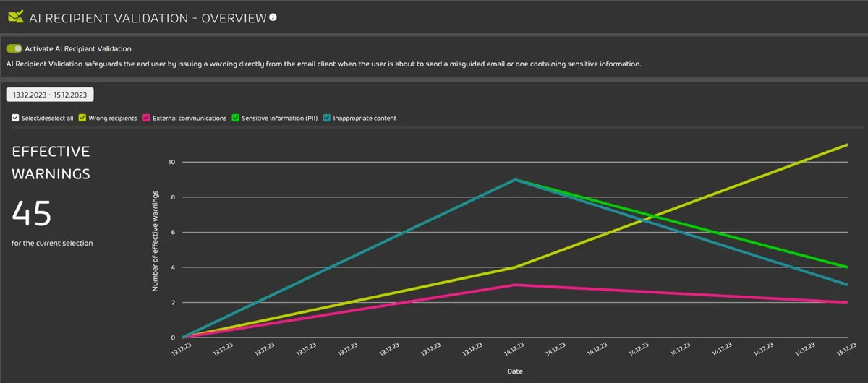Viewport: 868px width, 383px height.
Task: Click the AI Recipient Validation - Overview heading
Action: click(x=148, y=17)
